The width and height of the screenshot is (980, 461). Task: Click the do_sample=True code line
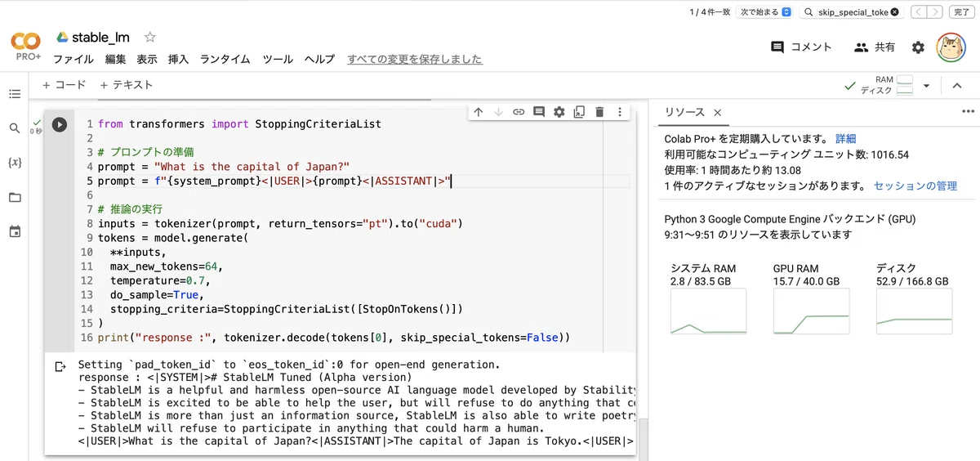coord(157,294)
